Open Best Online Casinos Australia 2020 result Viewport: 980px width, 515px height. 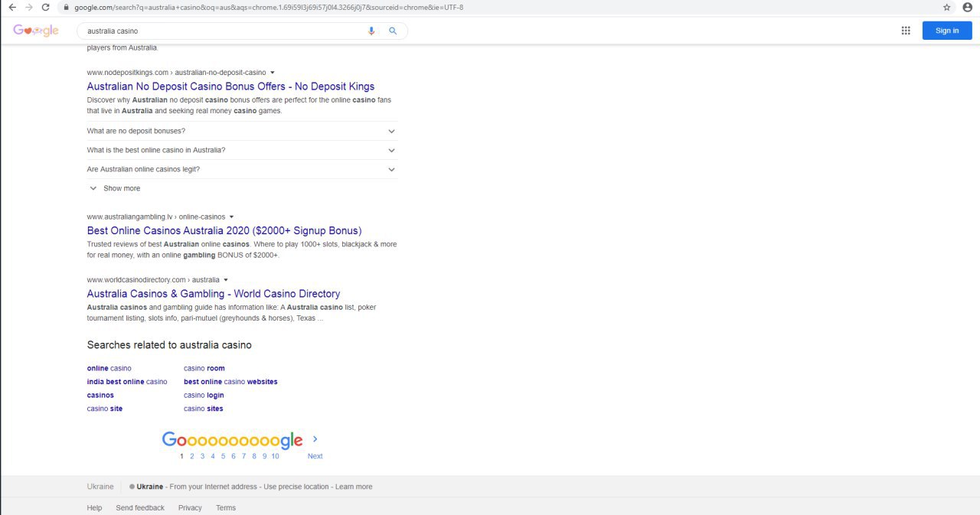click(x=224, y=230)
